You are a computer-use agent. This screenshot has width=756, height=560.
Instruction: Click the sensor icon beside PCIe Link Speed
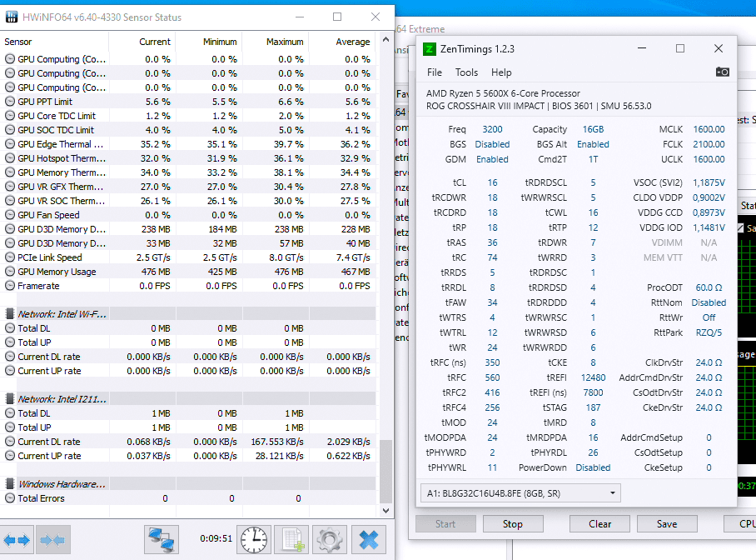click(x=10, y=257)
